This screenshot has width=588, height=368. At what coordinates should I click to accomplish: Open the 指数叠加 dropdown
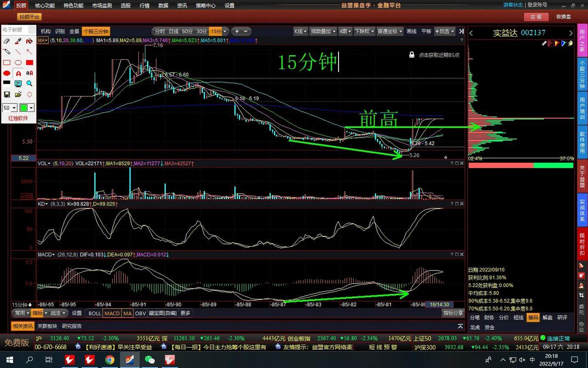(323, 31)
